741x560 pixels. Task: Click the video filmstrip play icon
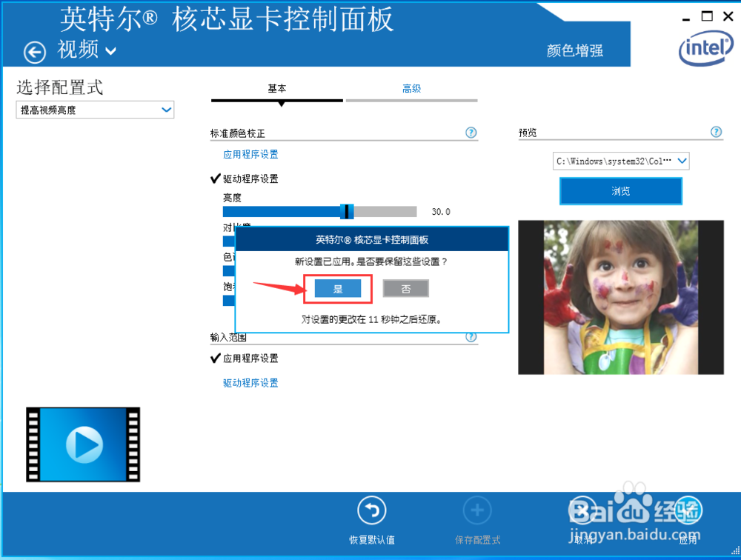(x=83, y=444)
